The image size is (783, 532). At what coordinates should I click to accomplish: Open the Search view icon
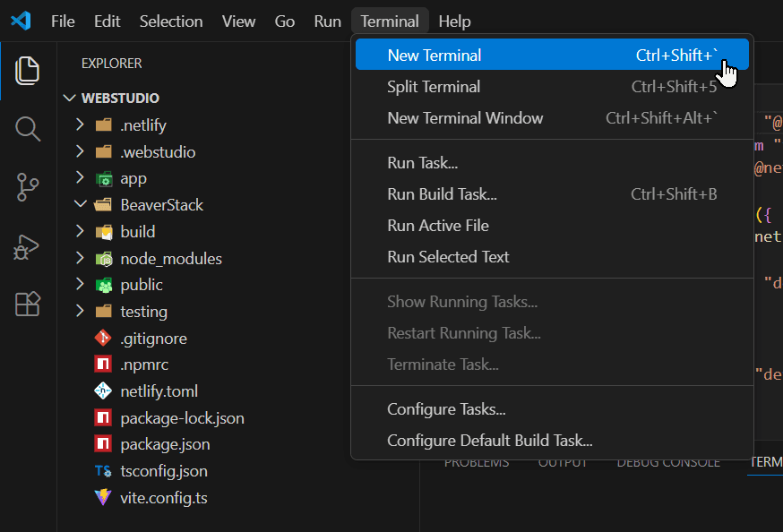28,129
